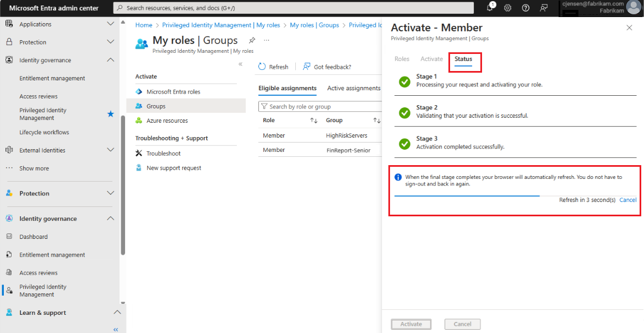Screen dimensions: 644x333
Task: Click the Microsoft Entra roles icon
Action: tap(139, 91)
